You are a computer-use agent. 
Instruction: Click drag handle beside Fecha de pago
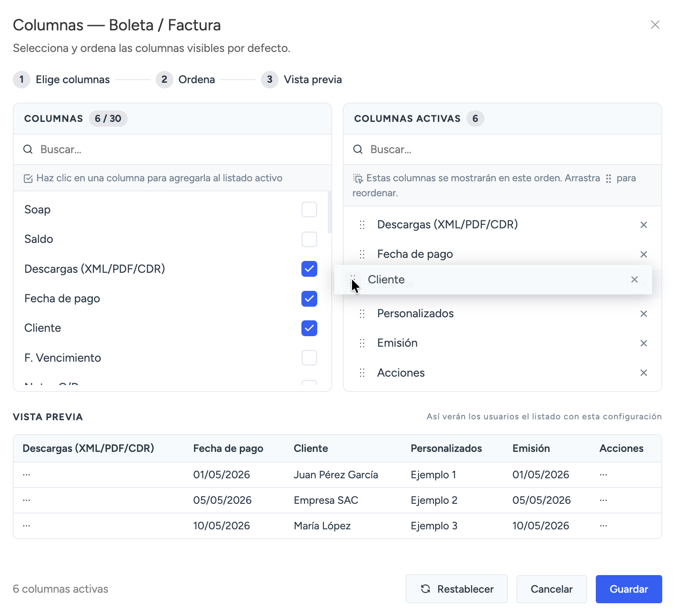point(362,254)
